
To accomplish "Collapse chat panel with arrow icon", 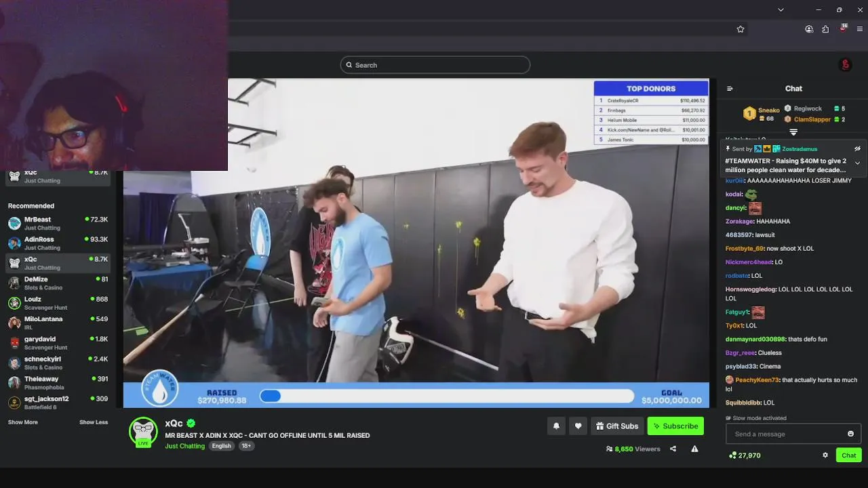I will (x=730, y=88).
